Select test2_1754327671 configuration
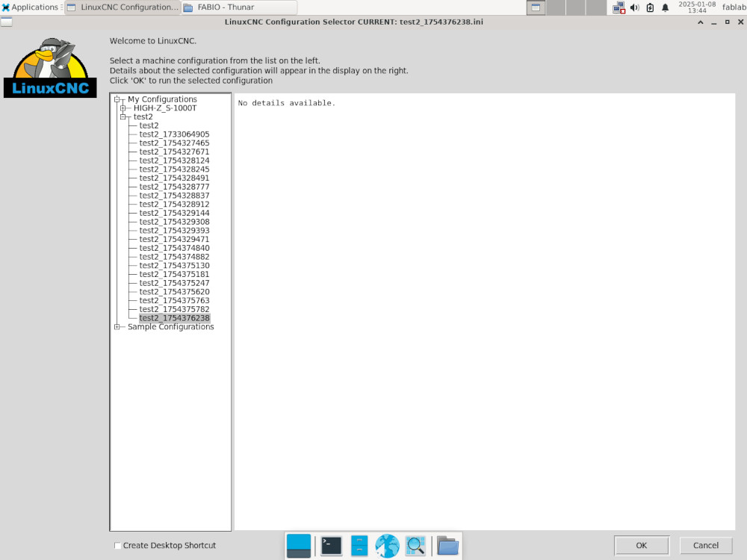 pyautogui.click(x=174, y=152)
